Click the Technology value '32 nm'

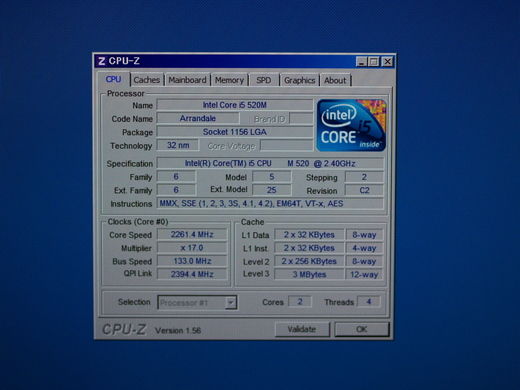[178, 145]
